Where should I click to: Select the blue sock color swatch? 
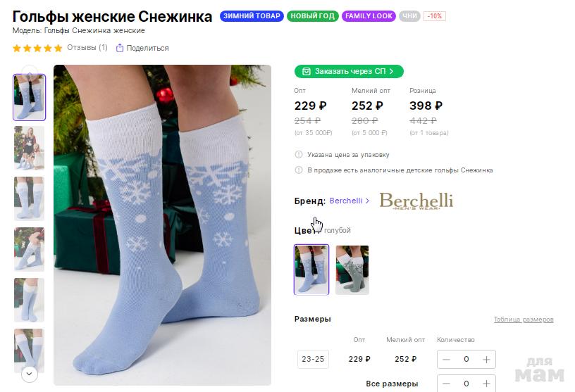311,270
